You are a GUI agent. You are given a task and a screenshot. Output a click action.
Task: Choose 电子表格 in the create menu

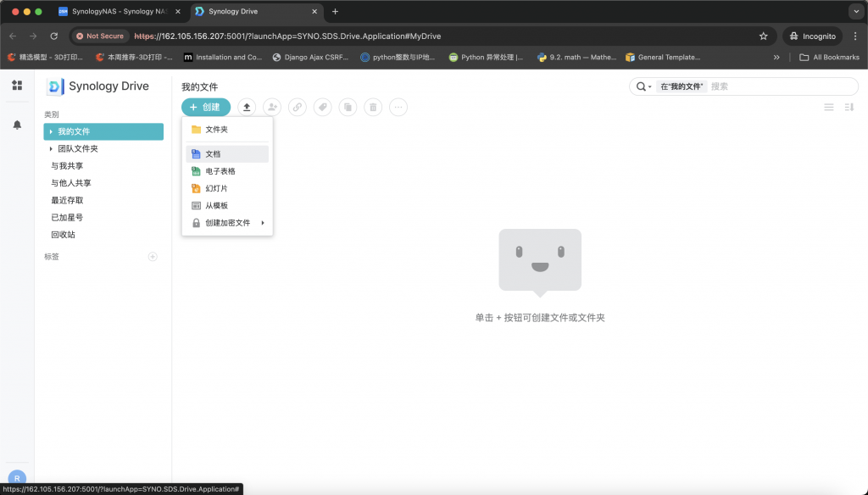[x=220, y=171]
